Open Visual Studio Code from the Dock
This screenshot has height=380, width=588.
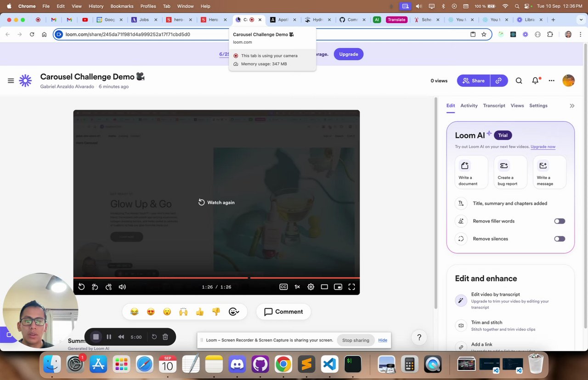[330, 365]
